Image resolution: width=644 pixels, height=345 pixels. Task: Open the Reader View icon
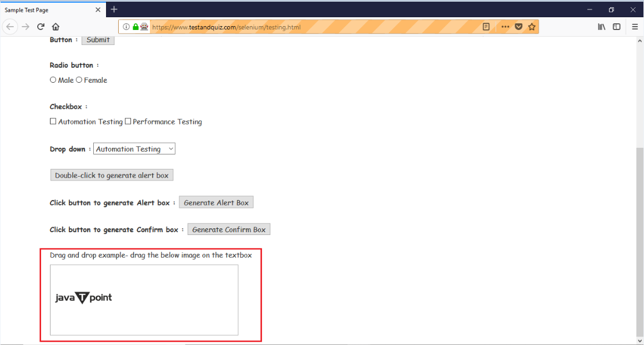[x=486, y=26]
